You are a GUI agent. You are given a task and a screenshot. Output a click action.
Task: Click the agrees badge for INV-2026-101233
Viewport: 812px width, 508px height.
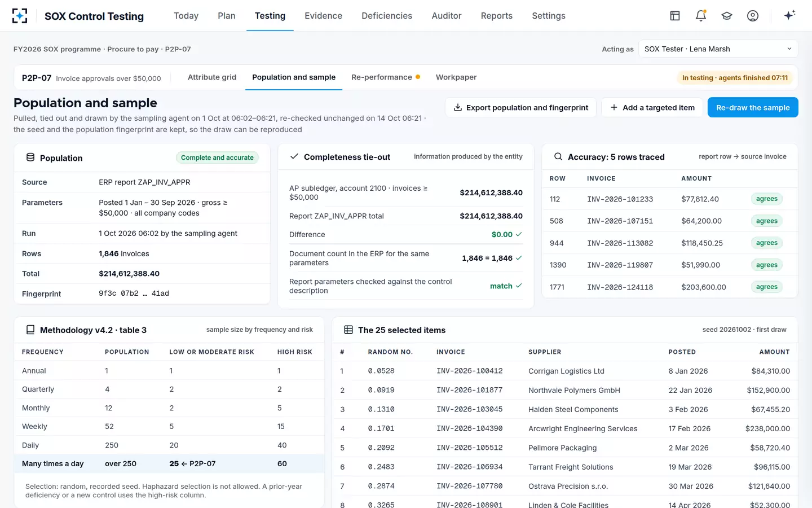tap(767, 199)
